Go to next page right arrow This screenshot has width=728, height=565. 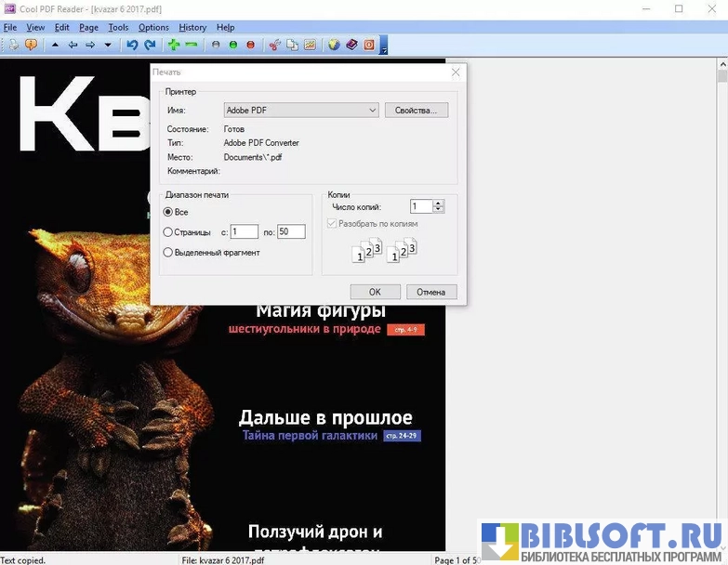point(90,45)
